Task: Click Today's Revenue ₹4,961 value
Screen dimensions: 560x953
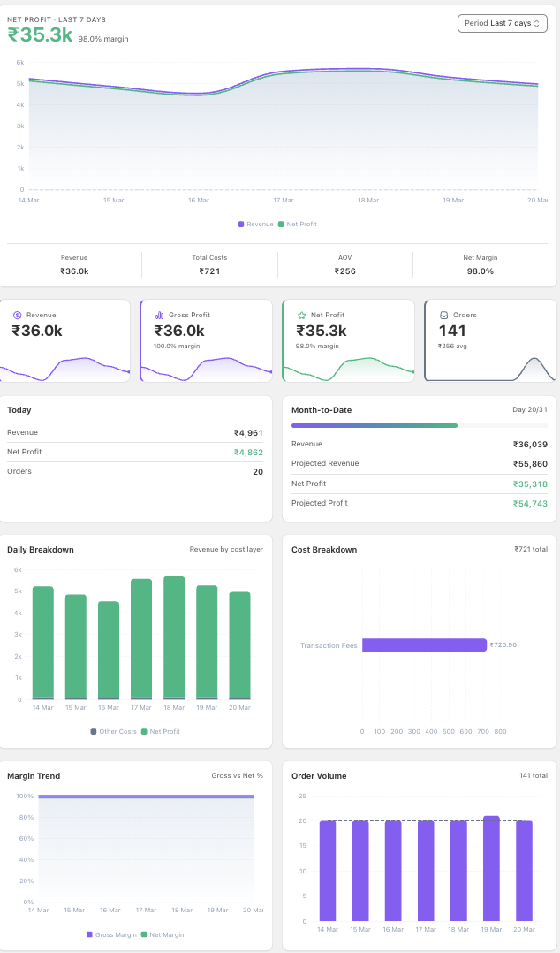Action: [248, 433]
